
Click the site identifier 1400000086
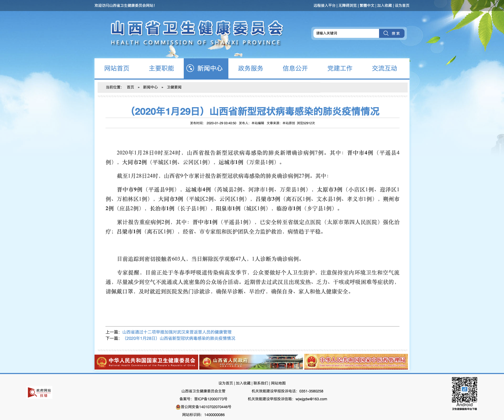point(214,415)
